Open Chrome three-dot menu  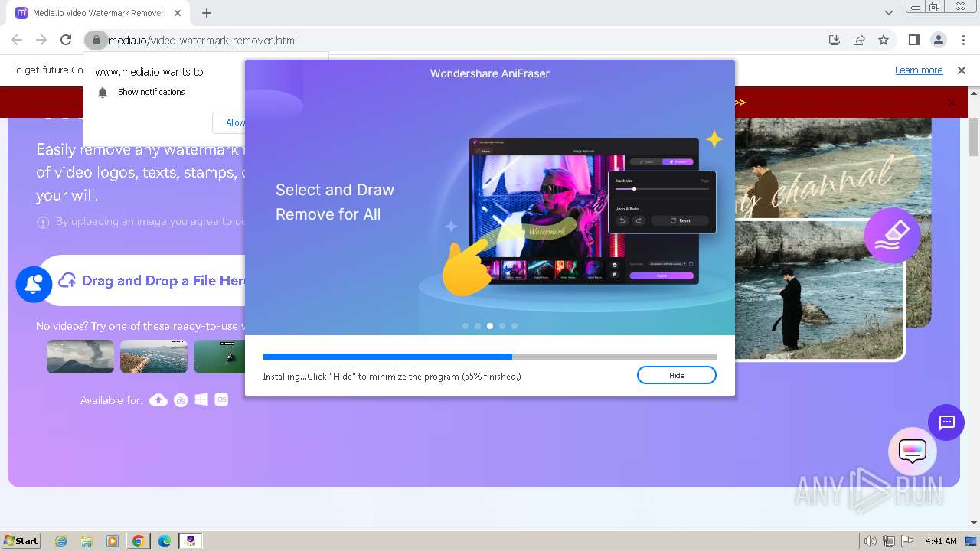(963, 40)
